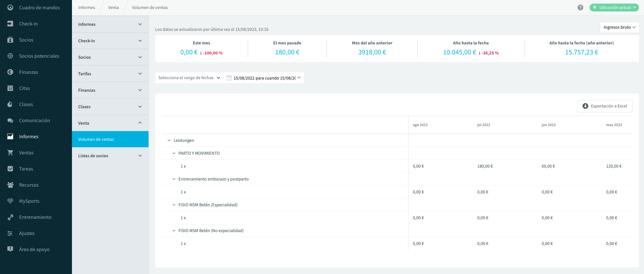
Task: Click the Ajustes sliders icon
Action: point(10,233)
